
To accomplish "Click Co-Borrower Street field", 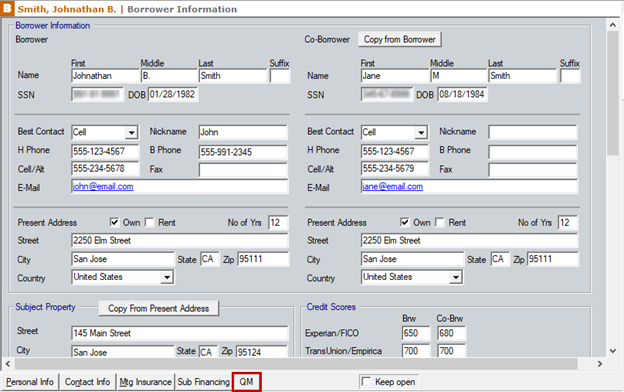I will coord(470,240).
